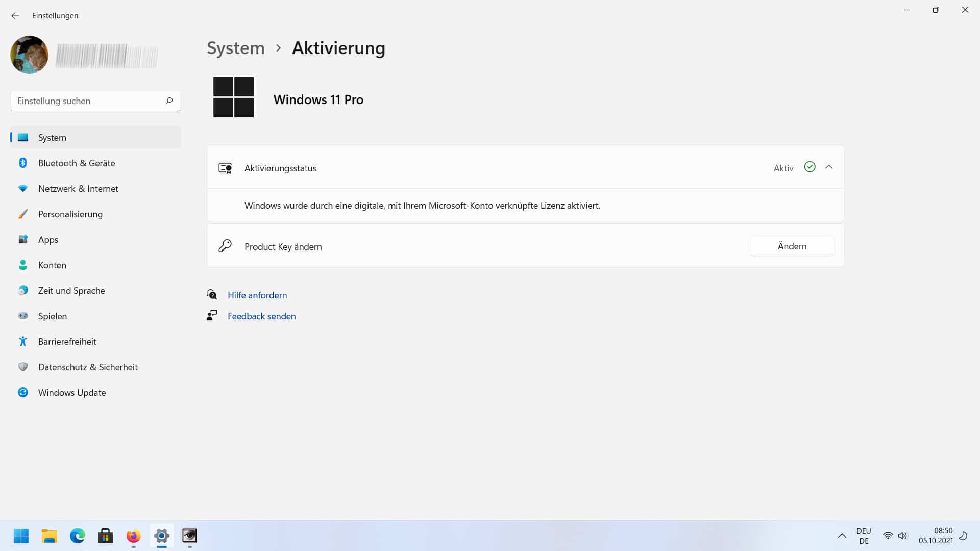This screenshot has height=551, width=980.
Task: Click the Spielen controller icon
Action: (23, 316)
